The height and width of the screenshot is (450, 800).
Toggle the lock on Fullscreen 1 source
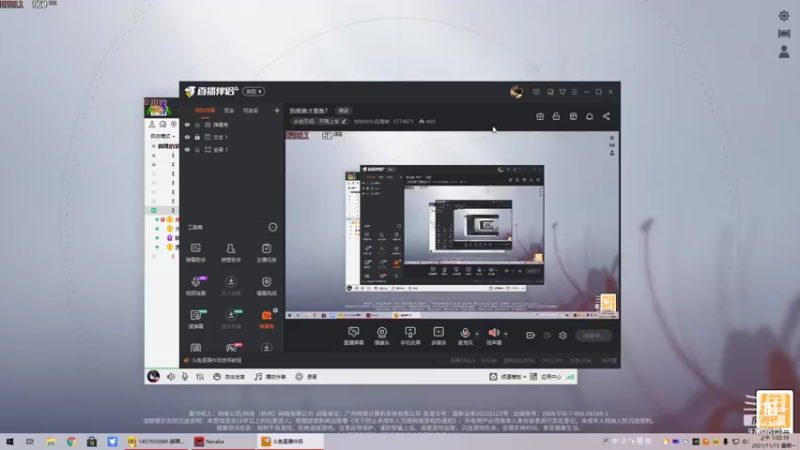pyautogui.click(x=197, y=149)
